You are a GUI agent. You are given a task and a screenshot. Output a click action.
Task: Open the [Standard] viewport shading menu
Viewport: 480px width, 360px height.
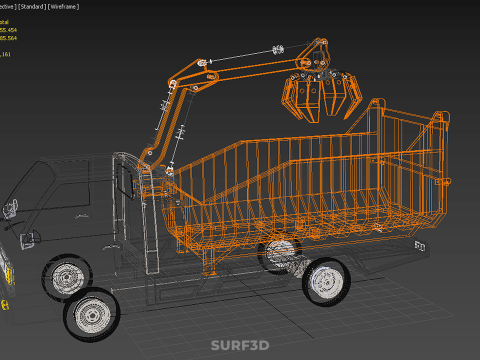pyautogui.click(x=32, y=7)
